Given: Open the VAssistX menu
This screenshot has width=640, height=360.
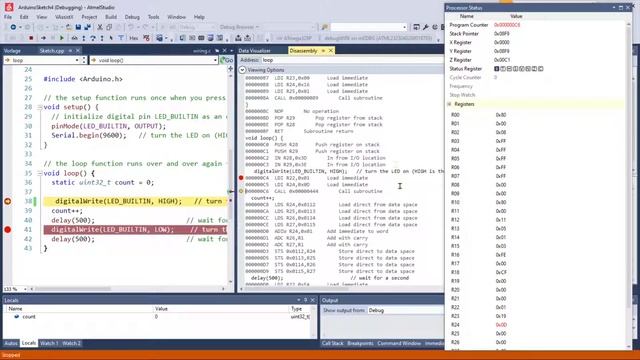Looking at the screenshot, I should (64, 17).
